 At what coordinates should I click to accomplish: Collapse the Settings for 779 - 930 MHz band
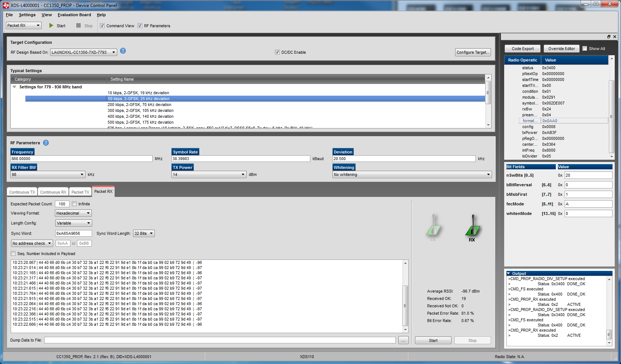point(15,87)
